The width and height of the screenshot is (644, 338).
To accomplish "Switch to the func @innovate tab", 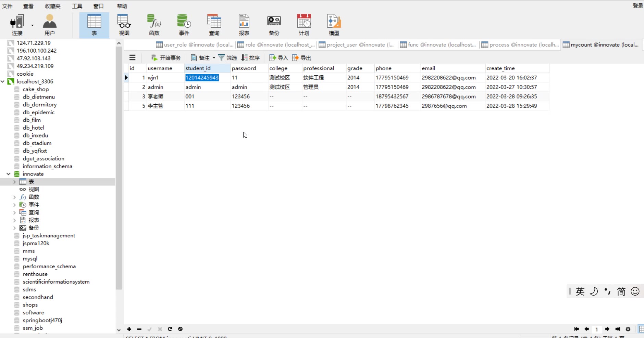I will pyautogui.click(x=438, y=45).
